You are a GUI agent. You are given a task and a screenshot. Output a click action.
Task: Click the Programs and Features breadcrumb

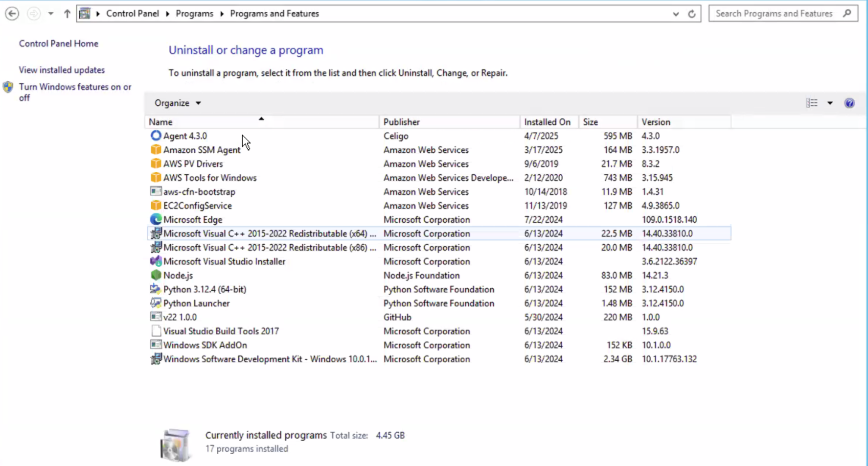click(274, 14)
